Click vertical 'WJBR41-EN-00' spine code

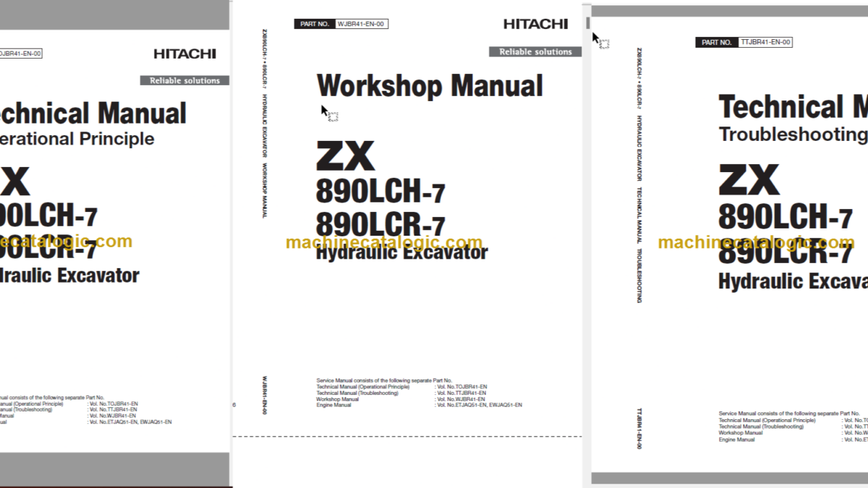coord(264,395)
